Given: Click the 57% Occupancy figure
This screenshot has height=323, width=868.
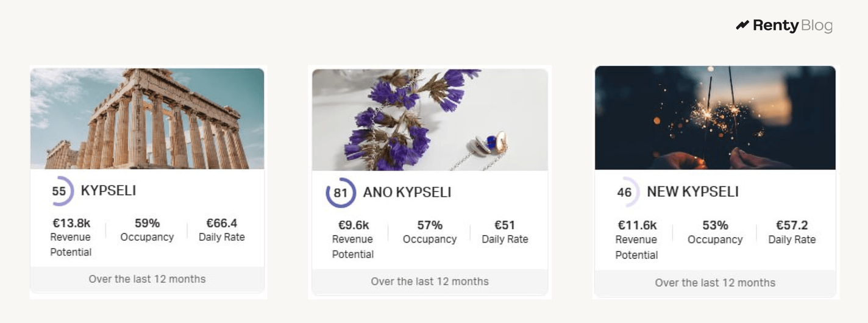Looking at the screenshot, I should click(x=430, y=225).
